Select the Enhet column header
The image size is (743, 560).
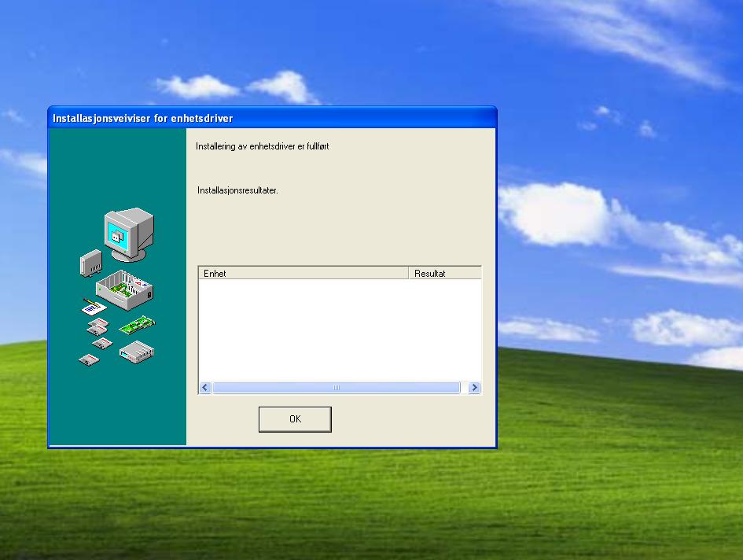(x=303, y=273)
